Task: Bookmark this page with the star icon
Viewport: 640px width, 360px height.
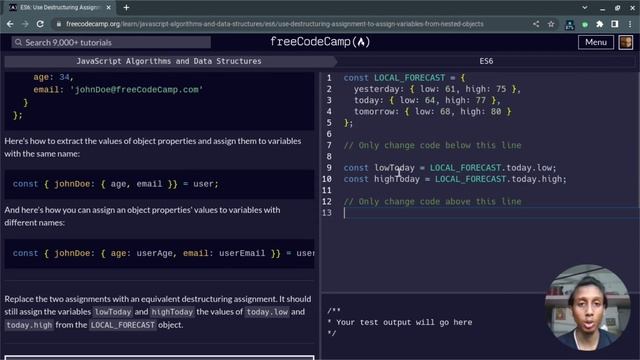Action: click(551, 24)
